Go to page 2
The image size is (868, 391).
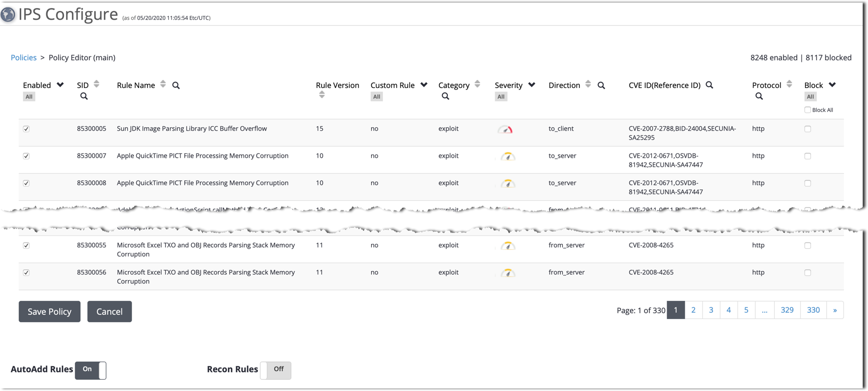tap(693, 310)
